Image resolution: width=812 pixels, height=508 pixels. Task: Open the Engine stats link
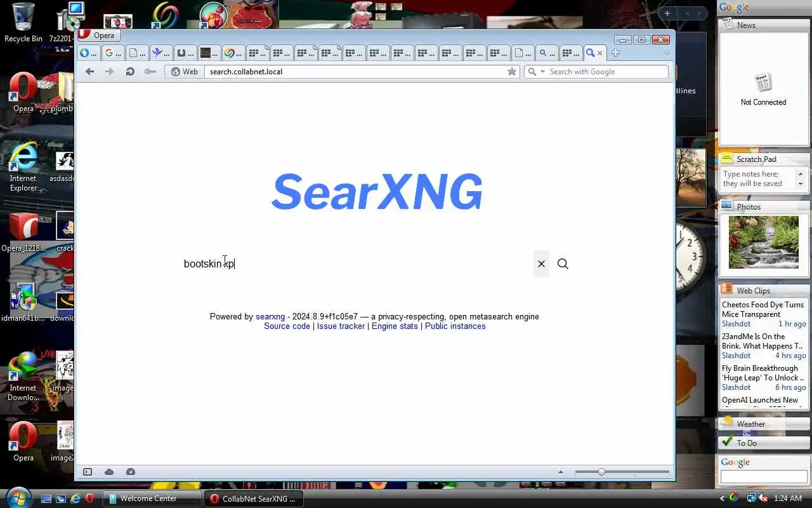[395, 326]
